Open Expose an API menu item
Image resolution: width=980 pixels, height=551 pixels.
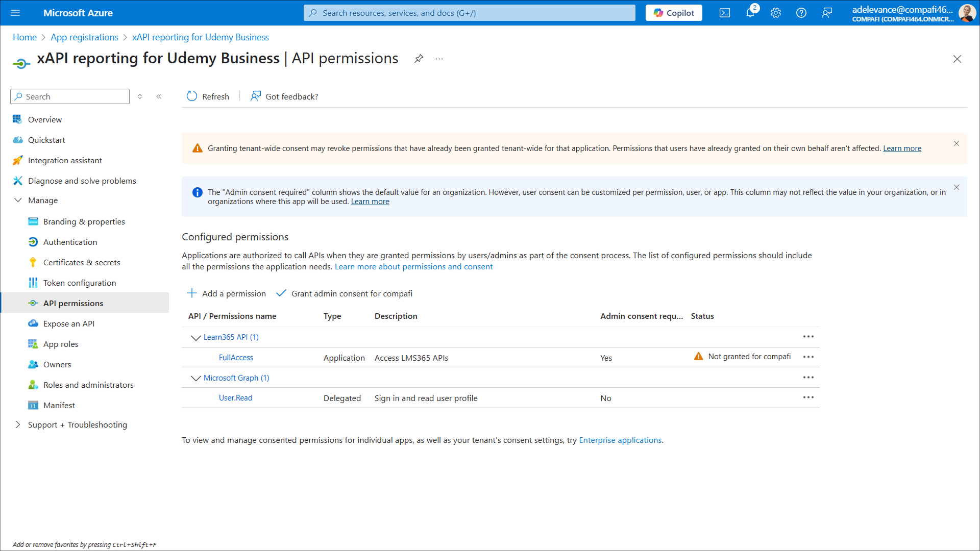click(x=69, y=323)
